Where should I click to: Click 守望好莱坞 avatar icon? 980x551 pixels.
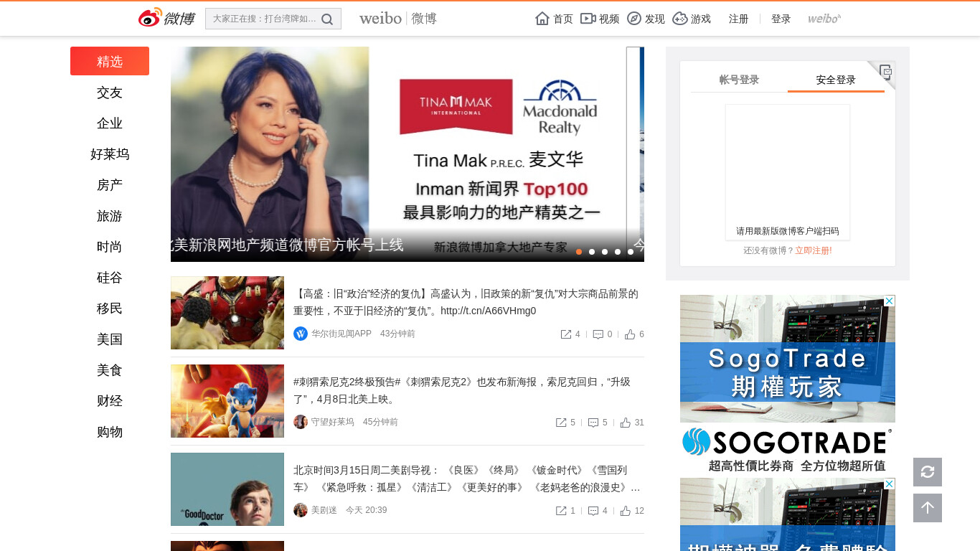tap(301, 422)
